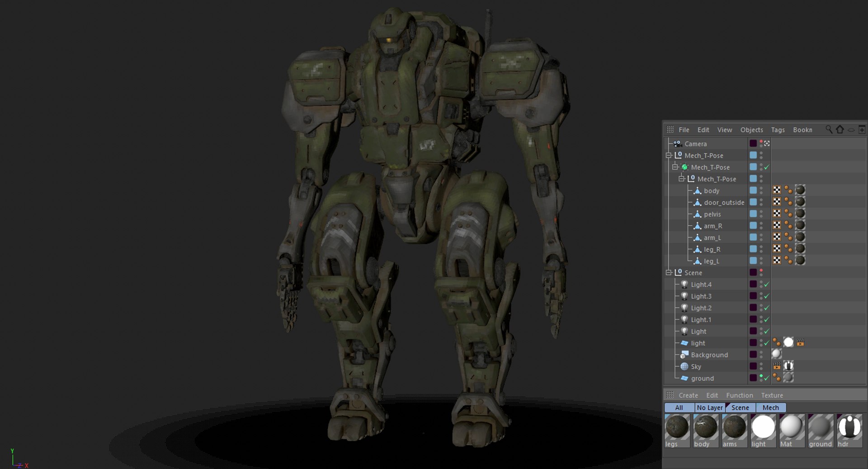Viewport: 868px width, 469px height.
Task: Select the legs material thumbnail
Action: click(x=677, y=431)
